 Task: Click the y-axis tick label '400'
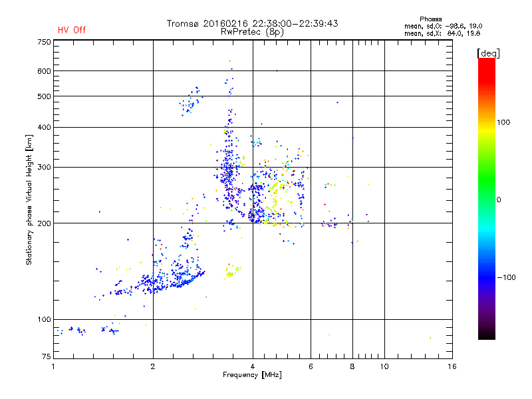pos(44,128)
